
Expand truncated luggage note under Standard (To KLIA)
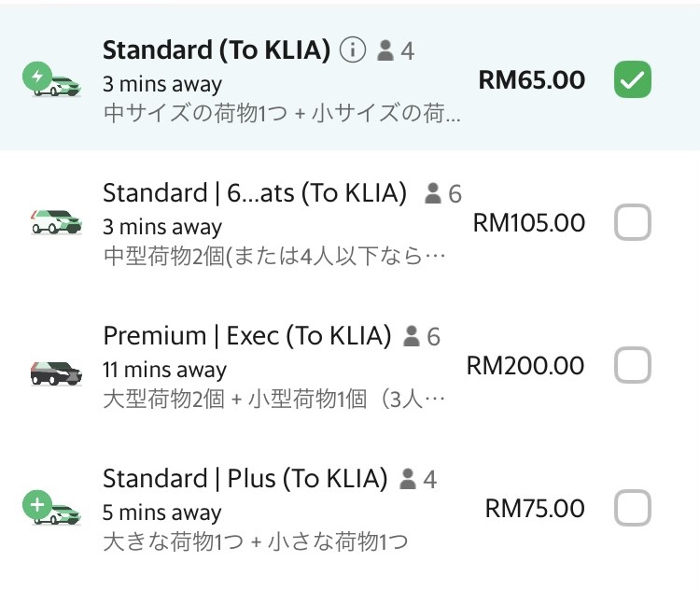(282, 113)
